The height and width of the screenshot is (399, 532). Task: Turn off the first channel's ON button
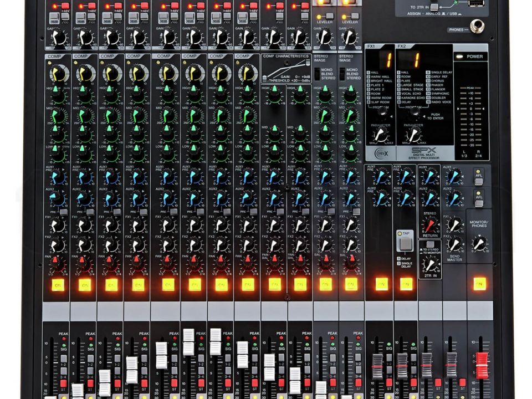pos(58,285)
